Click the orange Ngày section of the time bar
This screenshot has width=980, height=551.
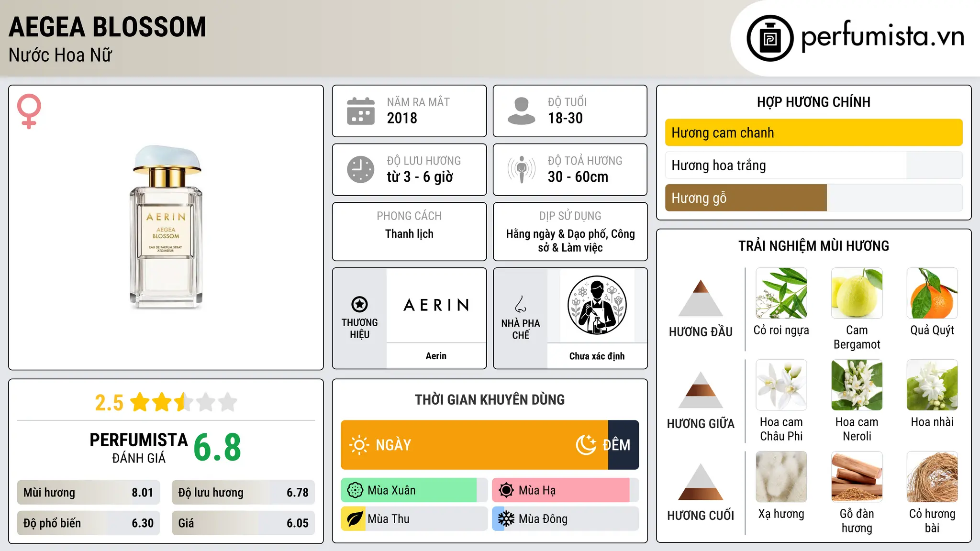[x=474, y=445]
